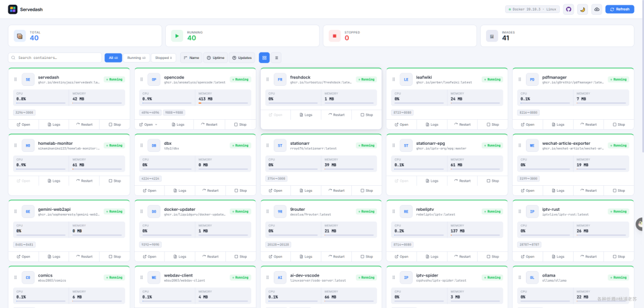Click the 9R avatar on 9router card
Image resolution: width=644 pixels, height=308 pixels.
click(x=280, y=211)
